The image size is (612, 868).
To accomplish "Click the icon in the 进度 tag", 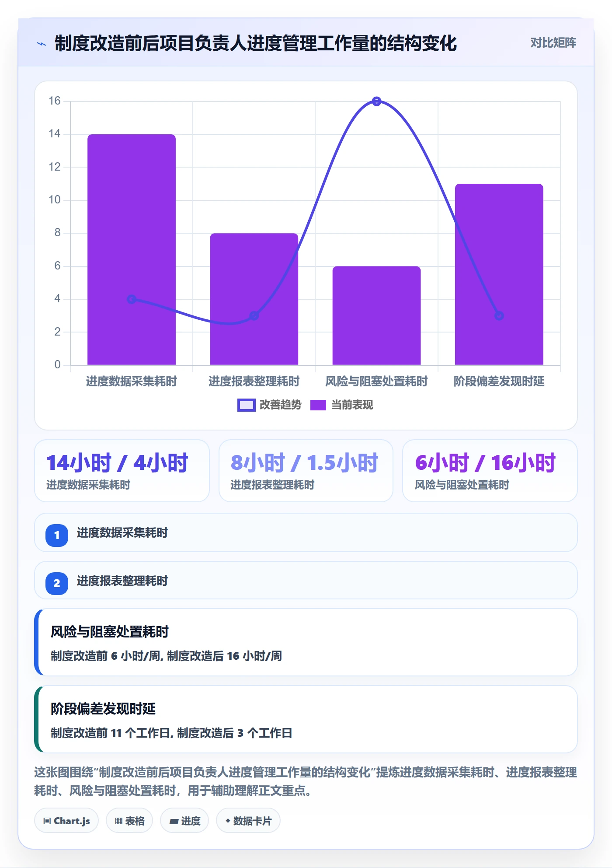I will click(174, 822).
